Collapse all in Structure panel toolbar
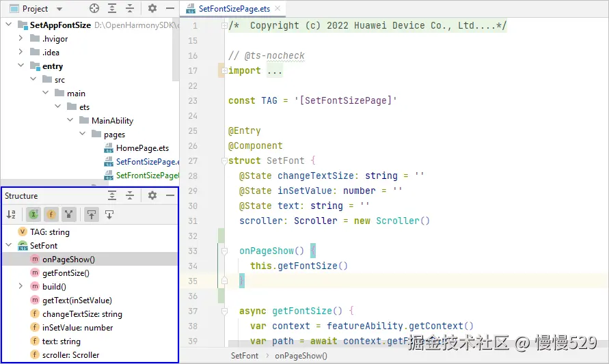The image size is (609, 364). [x=130, y=195]
